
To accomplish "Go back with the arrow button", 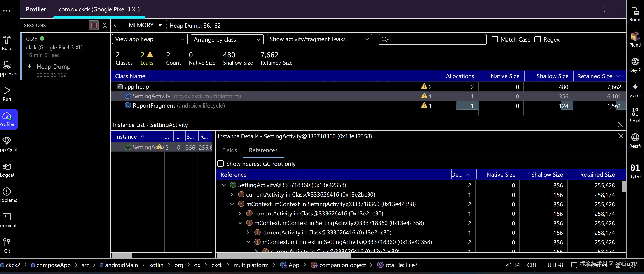I will click(x=116, y=25).
